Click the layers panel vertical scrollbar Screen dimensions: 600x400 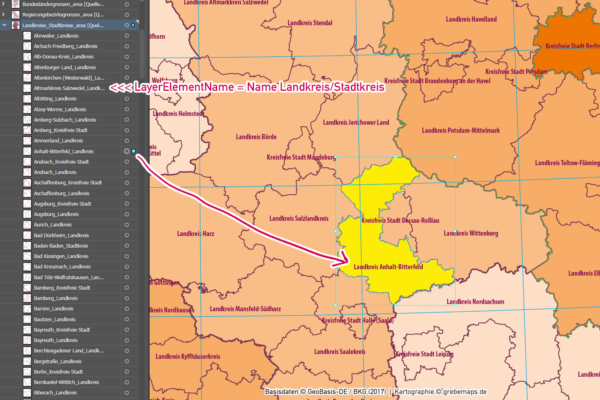[142, 54]
